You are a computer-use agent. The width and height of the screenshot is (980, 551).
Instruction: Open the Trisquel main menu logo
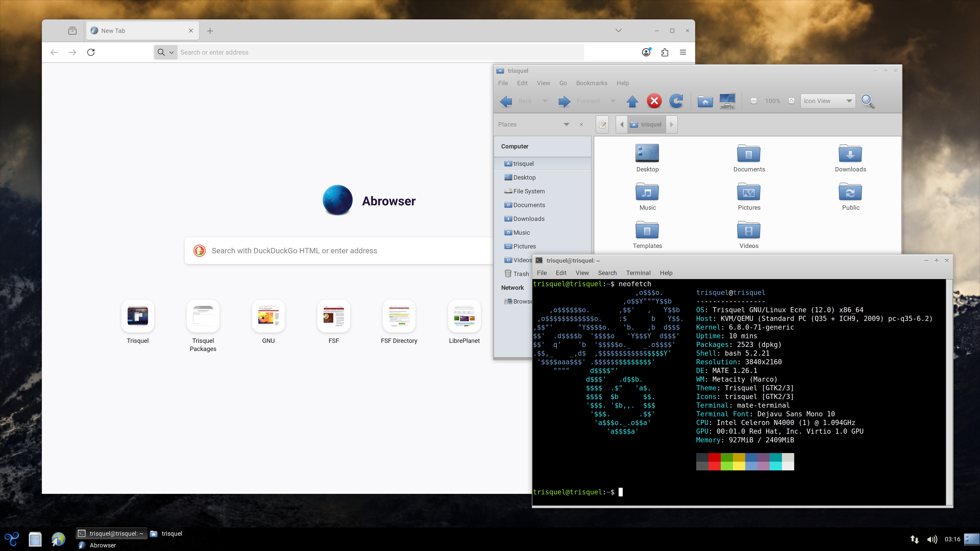click(12, 539)
